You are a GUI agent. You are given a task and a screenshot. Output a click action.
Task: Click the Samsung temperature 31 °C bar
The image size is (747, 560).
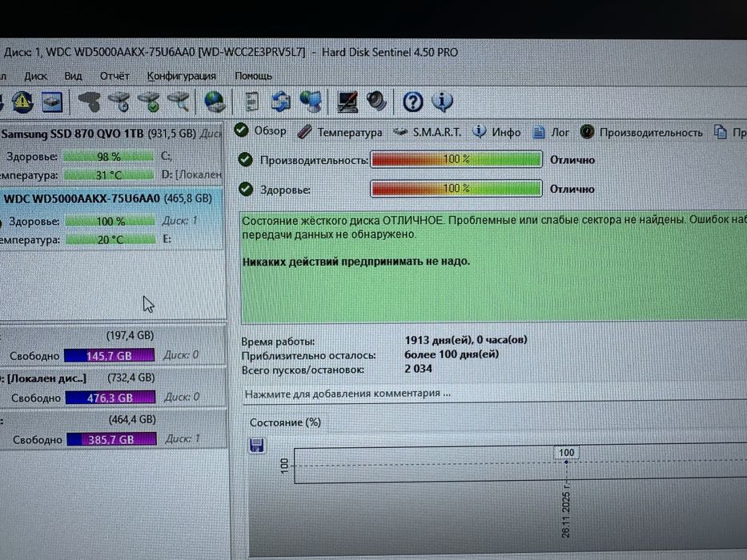pyautogui.click(x=109, y=174)
